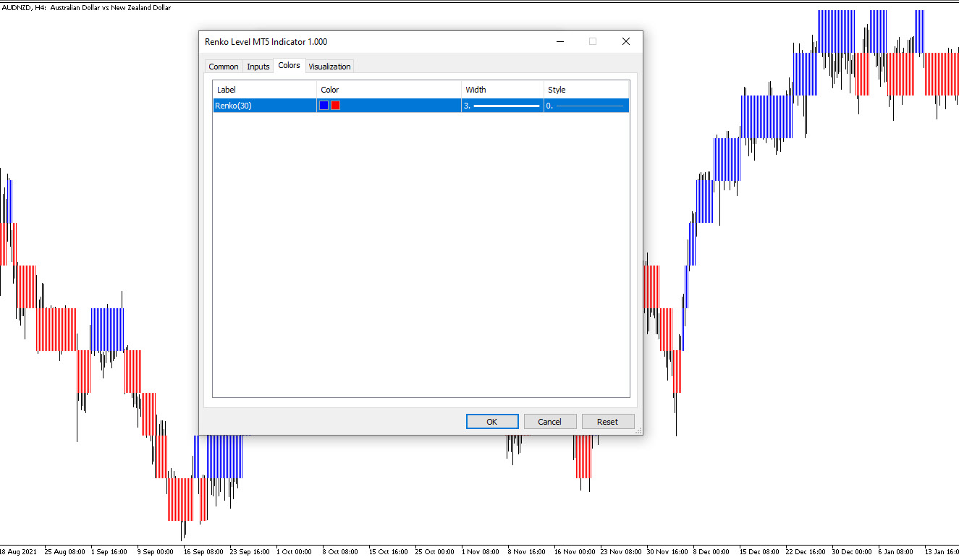Go to the Visualization tab
This screenshot has height=560, width=959.
tap(329, 67)
